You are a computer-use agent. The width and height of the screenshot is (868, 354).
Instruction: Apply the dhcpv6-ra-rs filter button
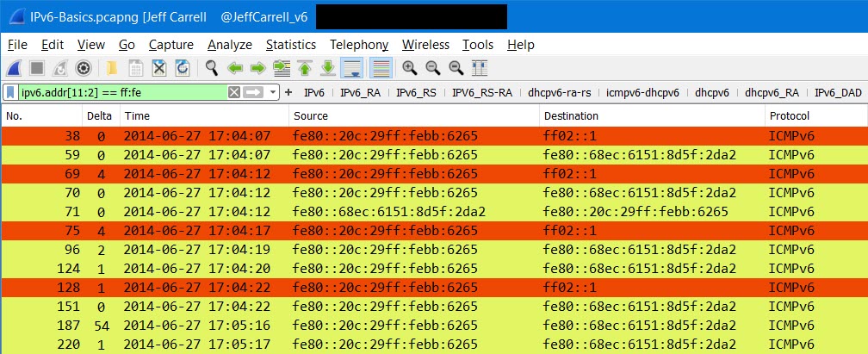[x=559, y=92]
